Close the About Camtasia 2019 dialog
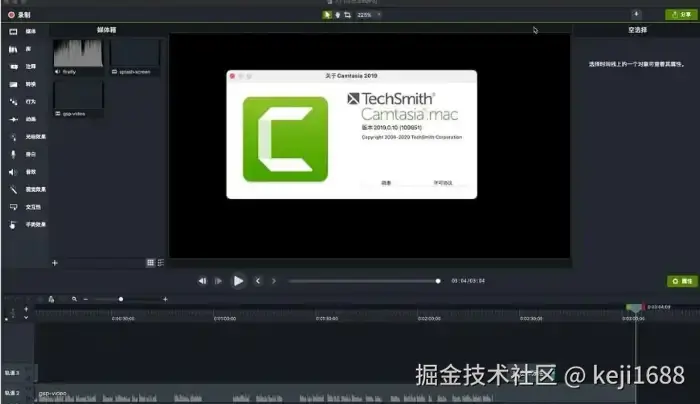Image resolution: width=700 pixels, height=404 pixels. pyautogui.click(x=232, y=76)
